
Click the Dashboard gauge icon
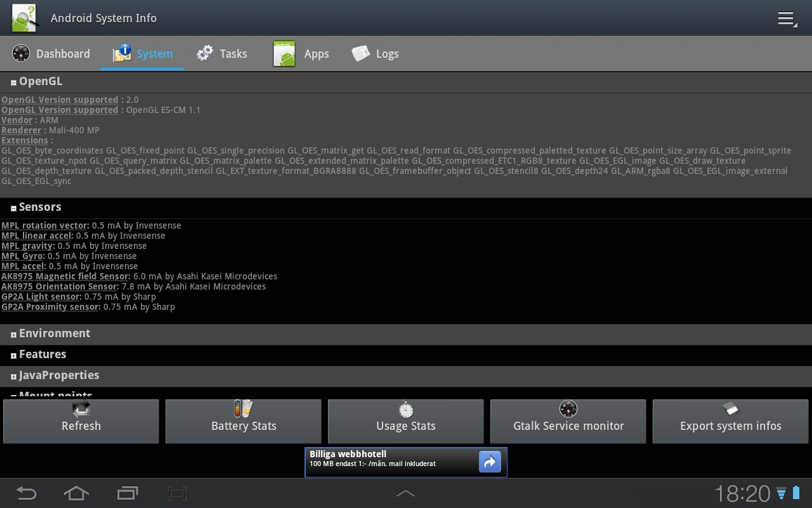pos(21,53)
